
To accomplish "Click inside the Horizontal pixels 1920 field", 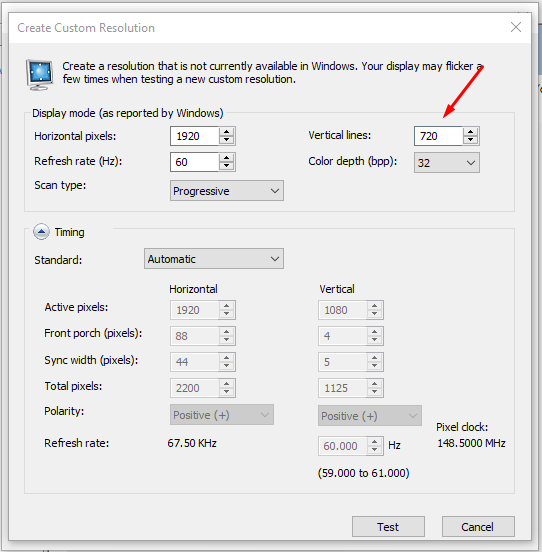I will point(195,136).
